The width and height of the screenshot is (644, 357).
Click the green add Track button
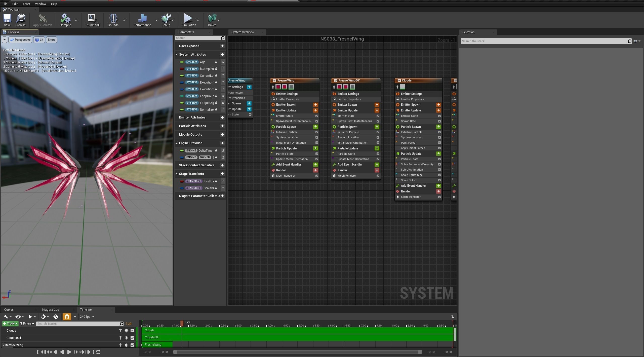pyautogui.click(x=10, y=324)
